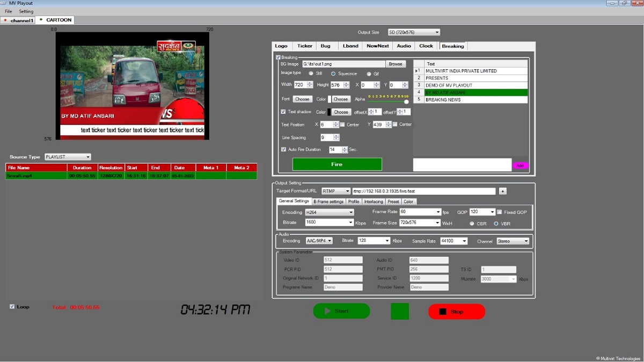644x362 pixels.
Task: Switch to the CARTOON tab
Action: (x=55, y=20)
